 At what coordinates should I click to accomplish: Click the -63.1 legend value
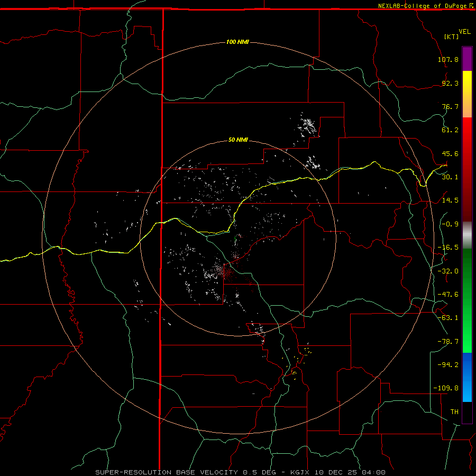coord(448,318)
